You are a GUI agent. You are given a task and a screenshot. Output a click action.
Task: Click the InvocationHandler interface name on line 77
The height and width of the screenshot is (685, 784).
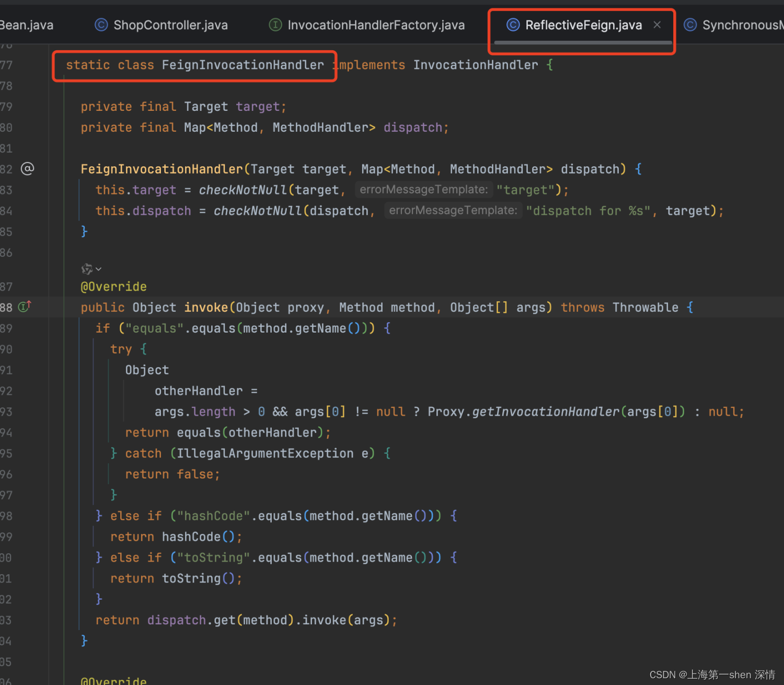pyautogui.click(x=476, y=65)
